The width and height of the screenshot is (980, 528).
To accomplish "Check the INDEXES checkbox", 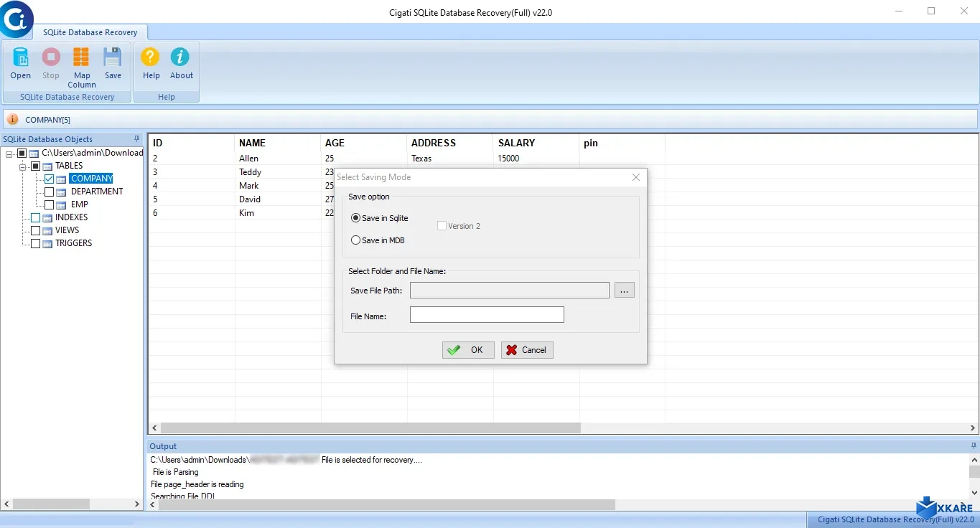I will point(35,217).
